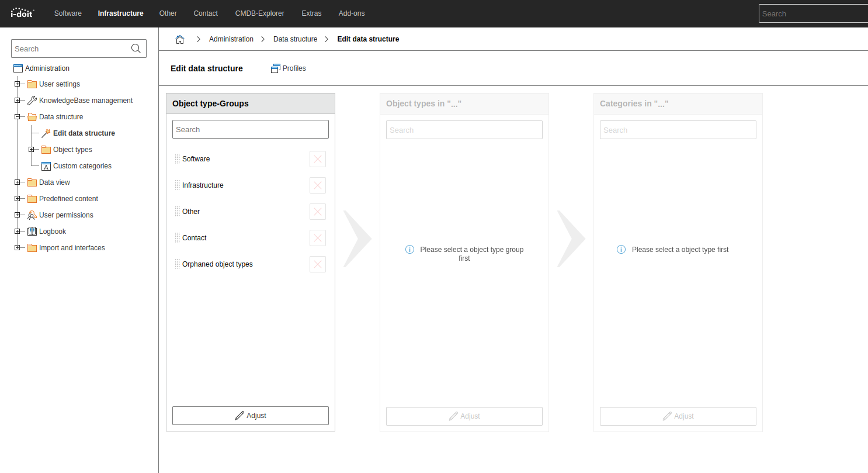Open the Add-ons menu
The width and height of the screenshot is (868, 473).
pos(352,13)
